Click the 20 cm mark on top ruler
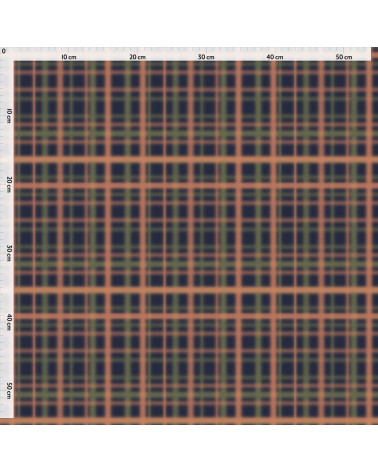The height and width of the screenshot is (472, 378). point(137,57)
